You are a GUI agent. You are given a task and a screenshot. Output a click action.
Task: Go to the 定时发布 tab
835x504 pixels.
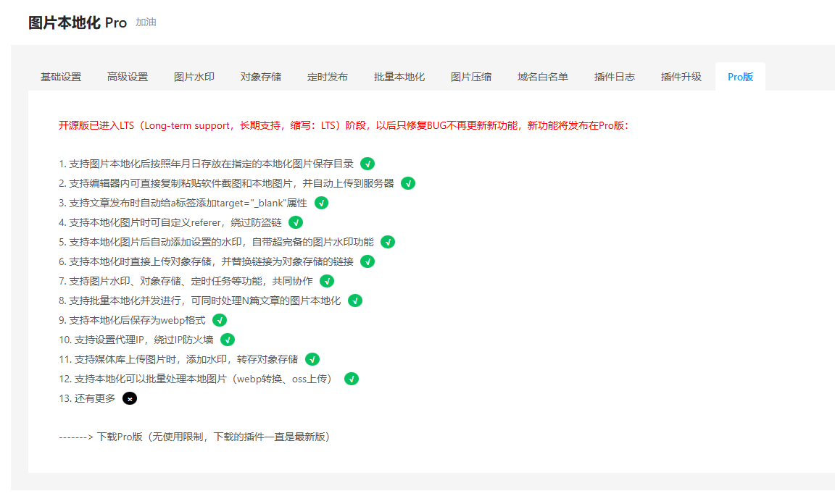328,77
